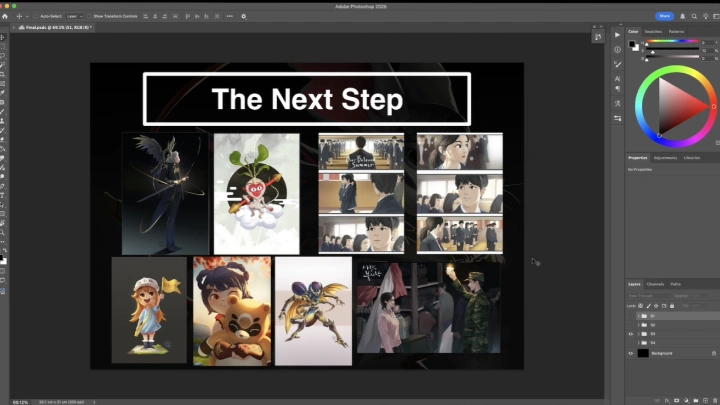Open the Paragraph panel icon

point(618,88)
